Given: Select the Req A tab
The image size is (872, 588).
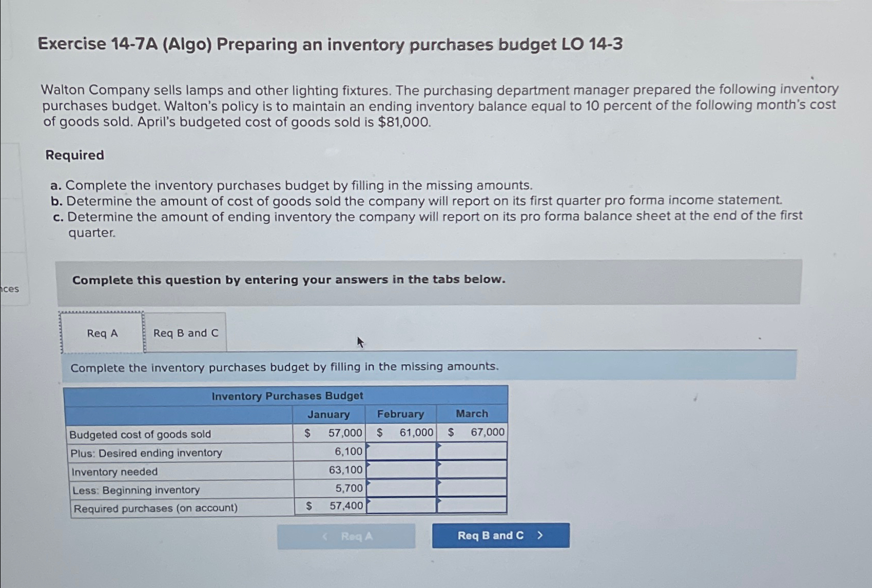Looking at the screenshot, I should click(101, 334).
